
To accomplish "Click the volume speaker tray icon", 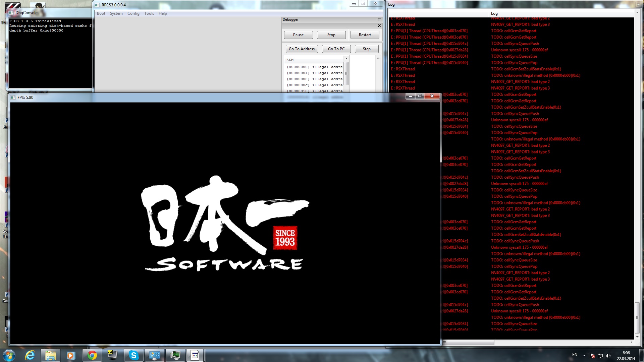I will pos(608,356).
